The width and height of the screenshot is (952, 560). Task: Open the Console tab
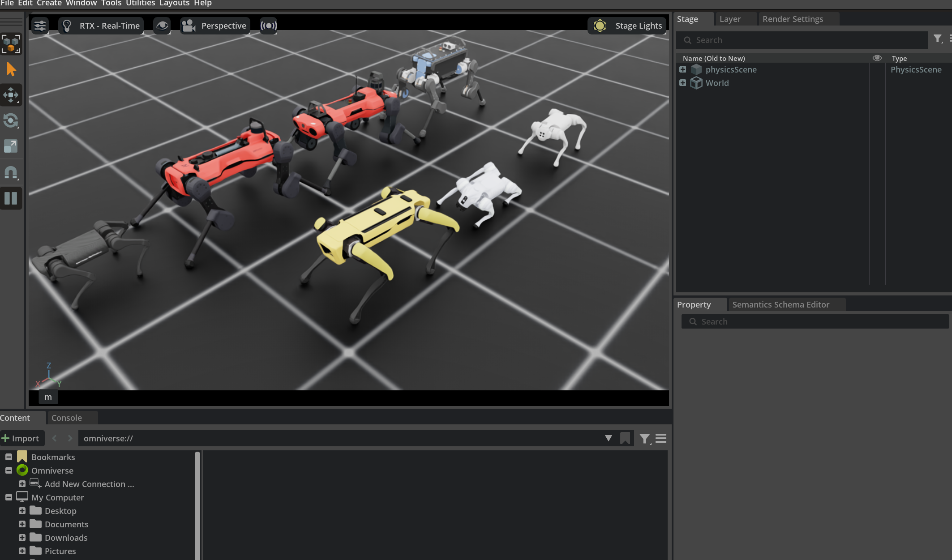[x=67, y=418]
